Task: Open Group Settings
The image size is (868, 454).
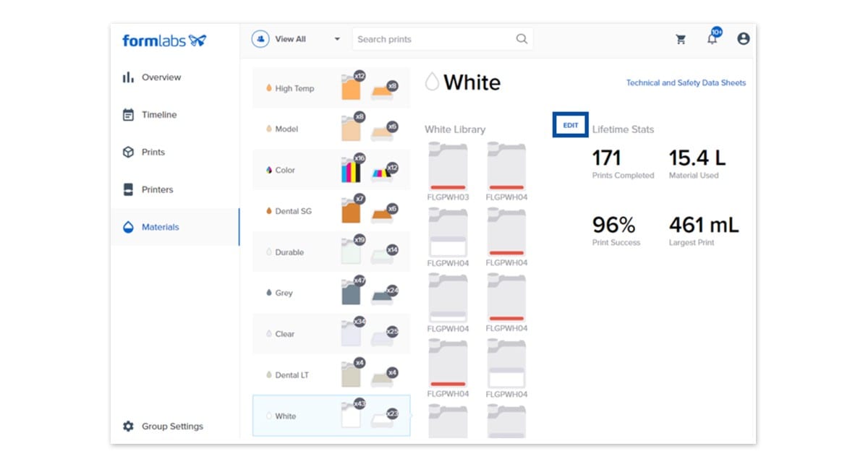Action: [x=172, y=427]
